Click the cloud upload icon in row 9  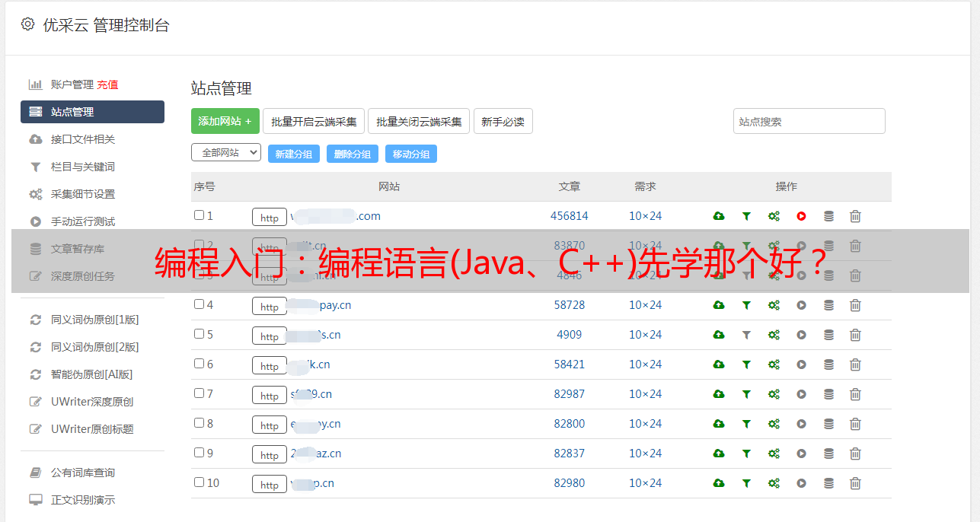tap(719, 454)
